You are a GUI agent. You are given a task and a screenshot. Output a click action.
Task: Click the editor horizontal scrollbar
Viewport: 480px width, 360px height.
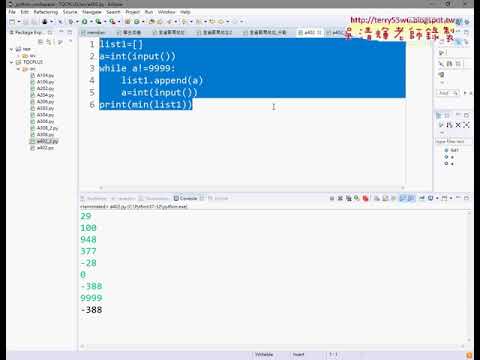click(252, 188)
